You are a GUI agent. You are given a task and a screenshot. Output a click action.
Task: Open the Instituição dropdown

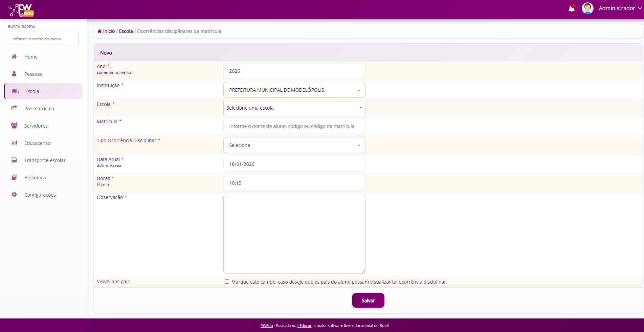[294, 90]
